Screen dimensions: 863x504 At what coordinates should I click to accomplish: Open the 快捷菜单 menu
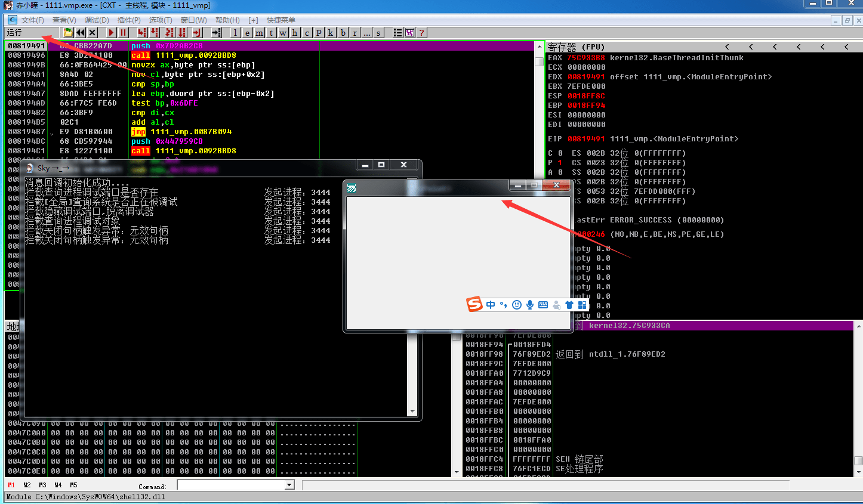click(x=281, y=20)
